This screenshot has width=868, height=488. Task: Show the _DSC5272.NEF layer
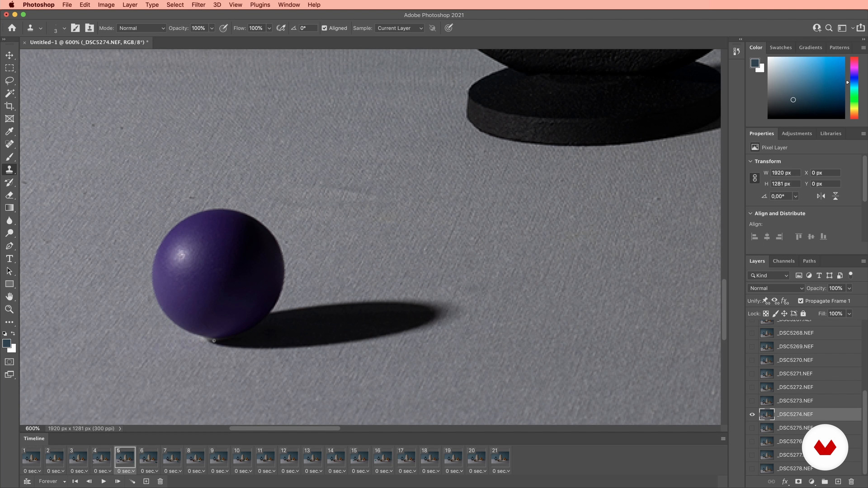point(752,387)
